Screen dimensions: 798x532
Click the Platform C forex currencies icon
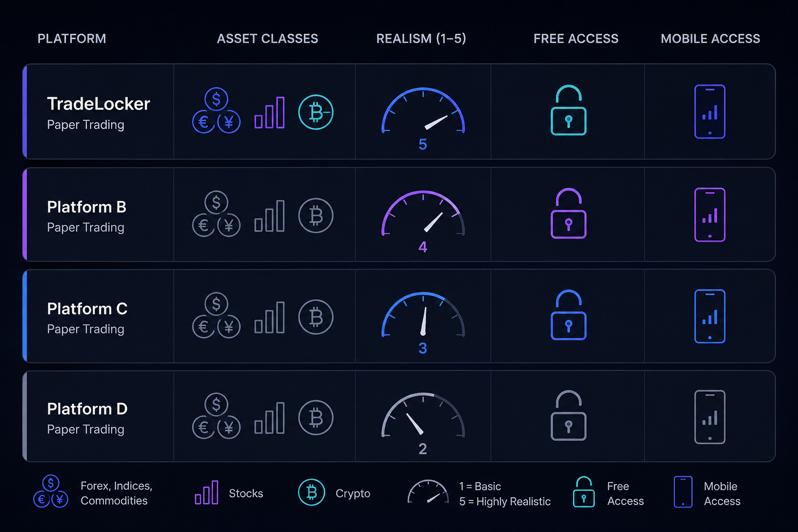pos(216,315)
